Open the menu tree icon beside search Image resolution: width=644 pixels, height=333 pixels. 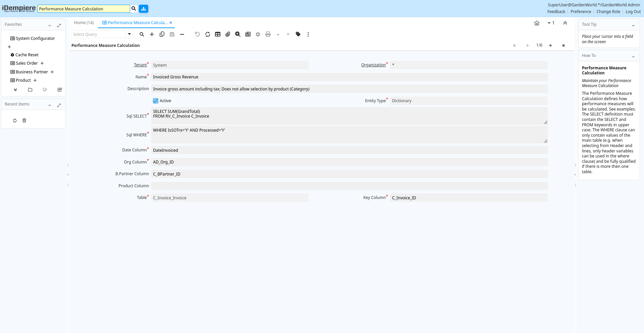144,9
